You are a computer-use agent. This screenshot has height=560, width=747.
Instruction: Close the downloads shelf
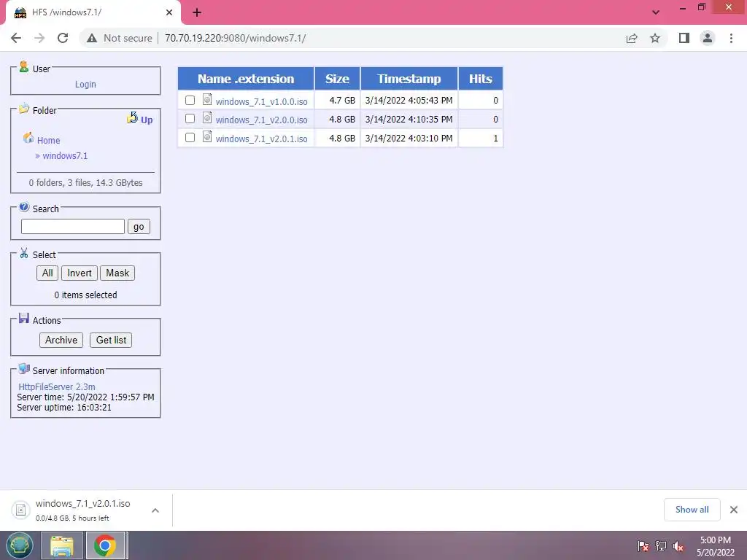click(734, 510)
